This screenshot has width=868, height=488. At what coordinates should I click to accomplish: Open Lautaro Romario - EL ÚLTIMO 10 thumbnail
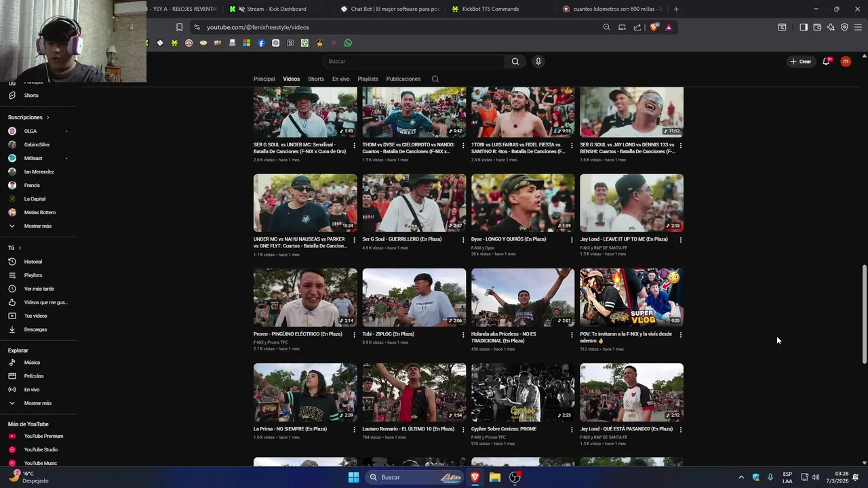coord(414,392)
